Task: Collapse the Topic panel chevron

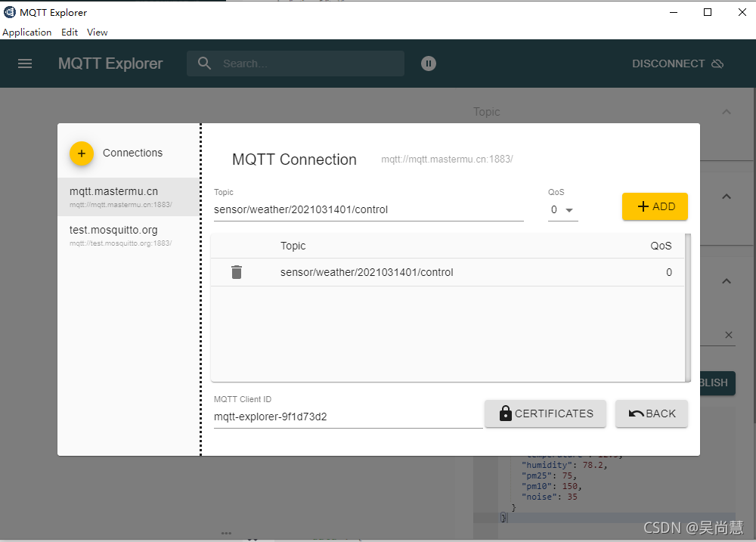Action: click(727, 112)
